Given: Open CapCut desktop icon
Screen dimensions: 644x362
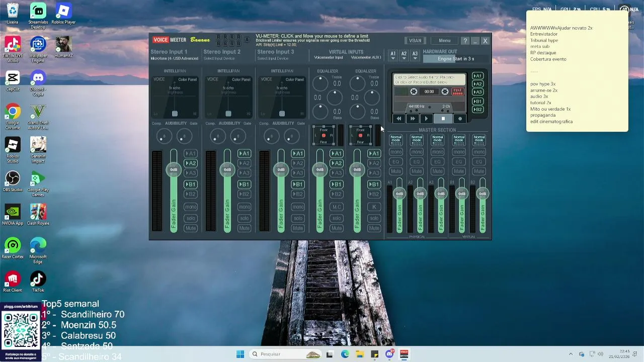Looking at the screenshot, I should (x=13, y=81).
